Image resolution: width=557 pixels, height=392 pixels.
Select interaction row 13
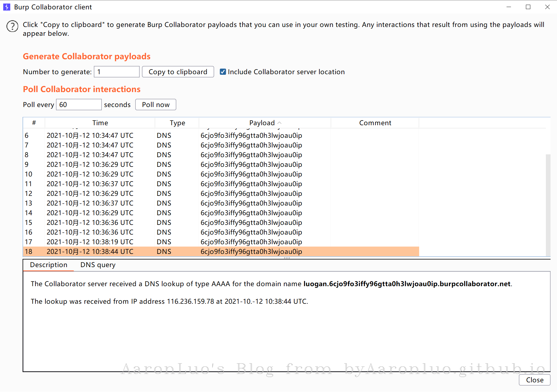pyautogui.click(x=221, y=203)
